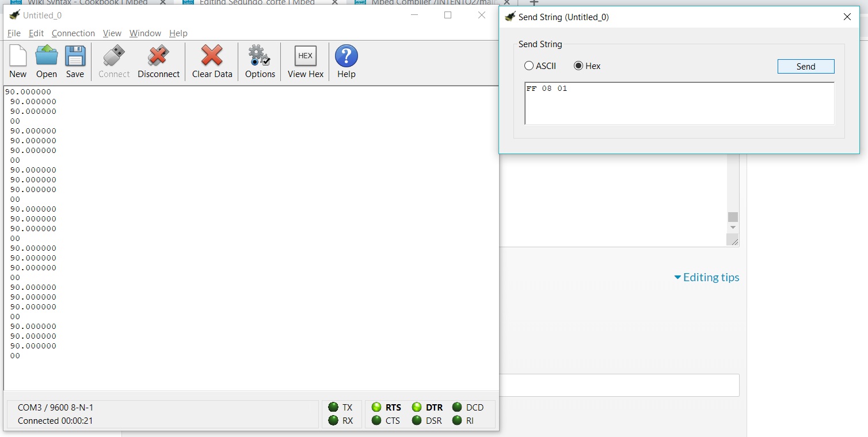Click the New file icon

(x=18, y=62)
